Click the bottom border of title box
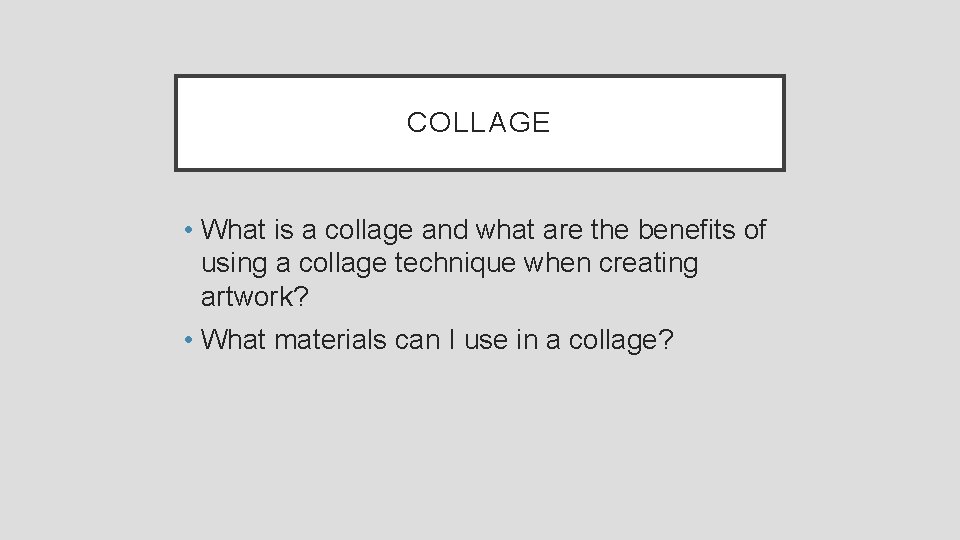This screenshot has width=960, height=540. coord(480,169)
